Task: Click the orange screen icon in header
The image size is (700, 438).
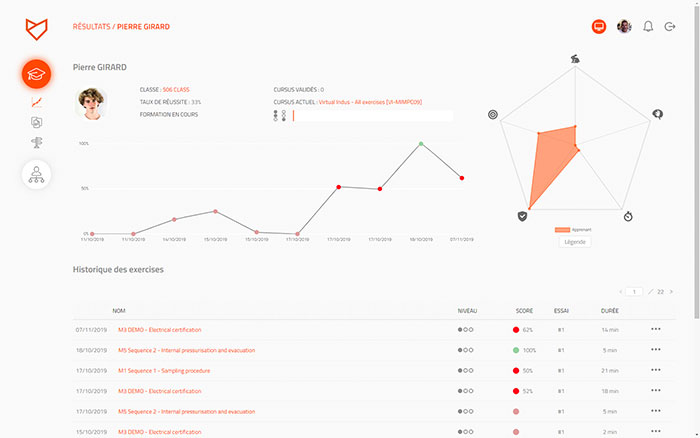Action: click(599, 27)
